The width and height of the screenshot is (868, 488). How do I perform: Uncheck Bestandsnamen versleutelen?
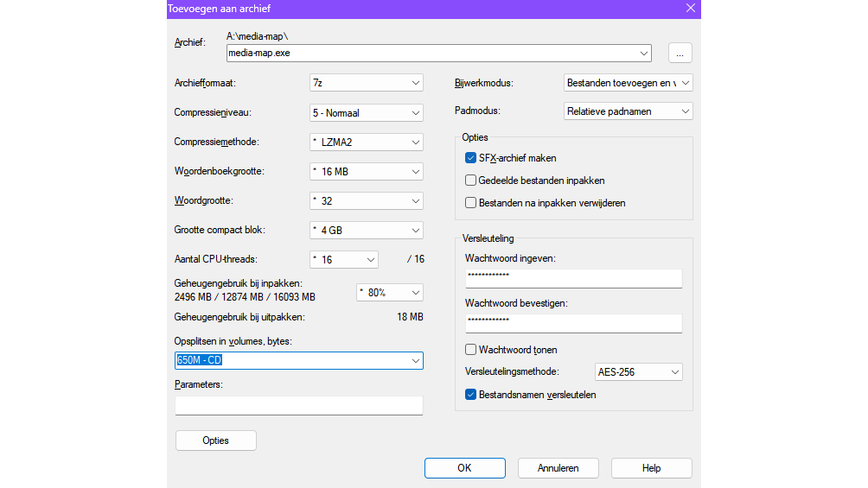(x=471, y=395)
